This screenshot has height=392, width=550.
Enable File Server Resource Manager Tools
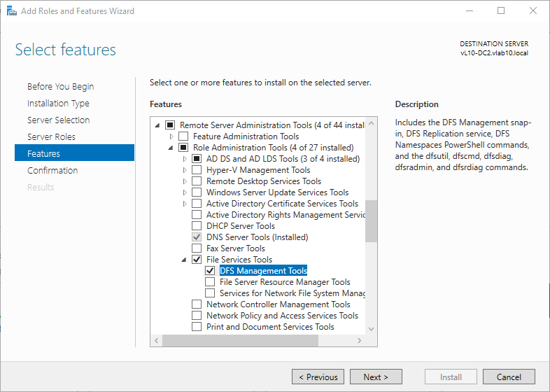[210, 282]
